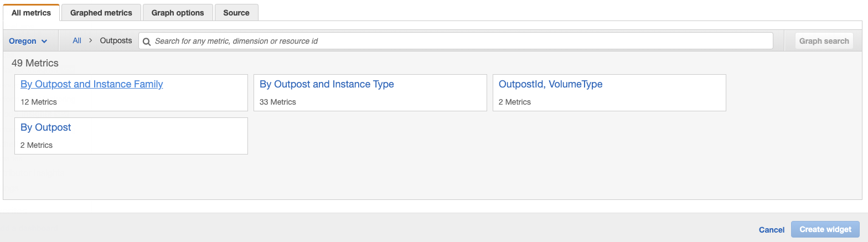Open By Outpost and Instance Family metrics

coord(92,84)
